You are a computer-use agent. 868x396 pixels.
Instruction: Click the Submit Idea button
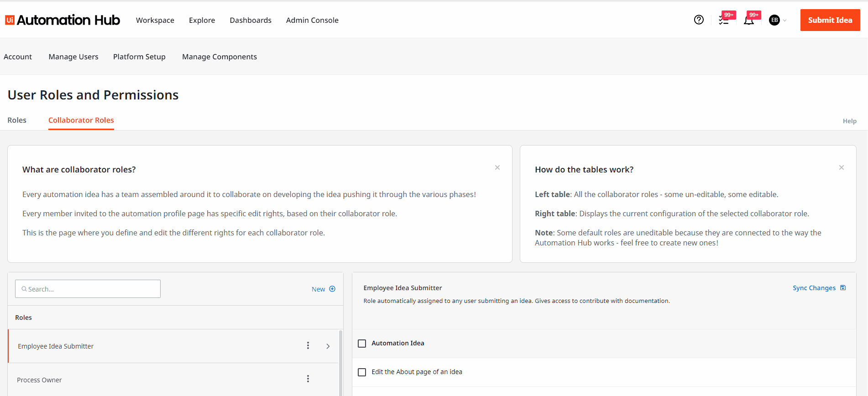click(830, 20)
